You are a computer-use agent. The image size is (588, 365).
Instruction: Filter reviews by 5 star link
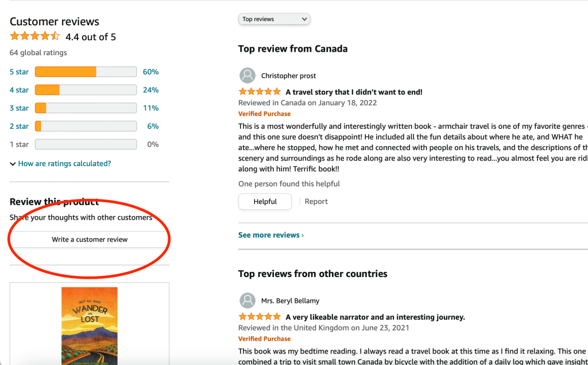(19, 72)
